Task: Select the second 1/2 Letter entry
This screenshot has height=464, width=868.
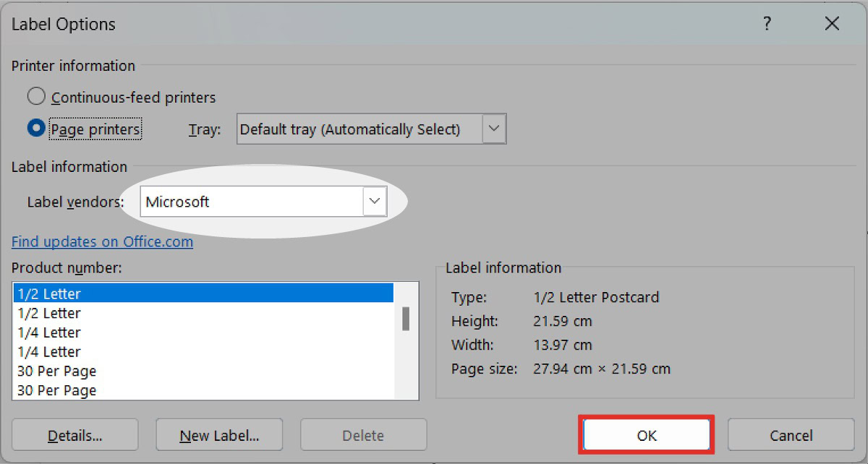Action: coord(203,313)
